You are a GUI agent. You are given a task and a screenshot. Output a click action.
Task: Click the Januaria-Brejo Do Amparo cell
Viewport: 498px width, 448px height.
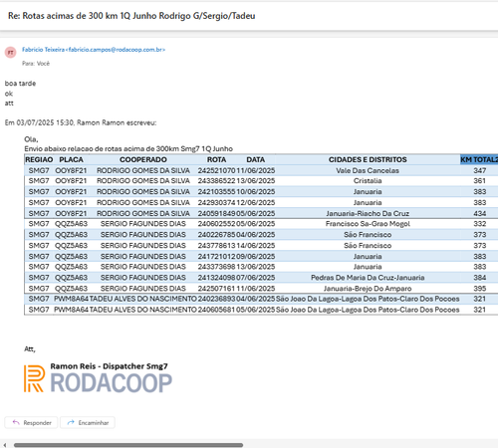[x=368, y=289]
